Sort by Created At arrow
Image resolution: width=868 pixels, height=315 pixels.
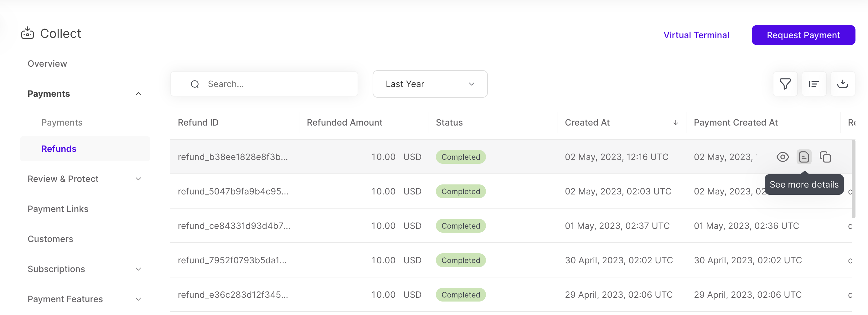[675, 123]
